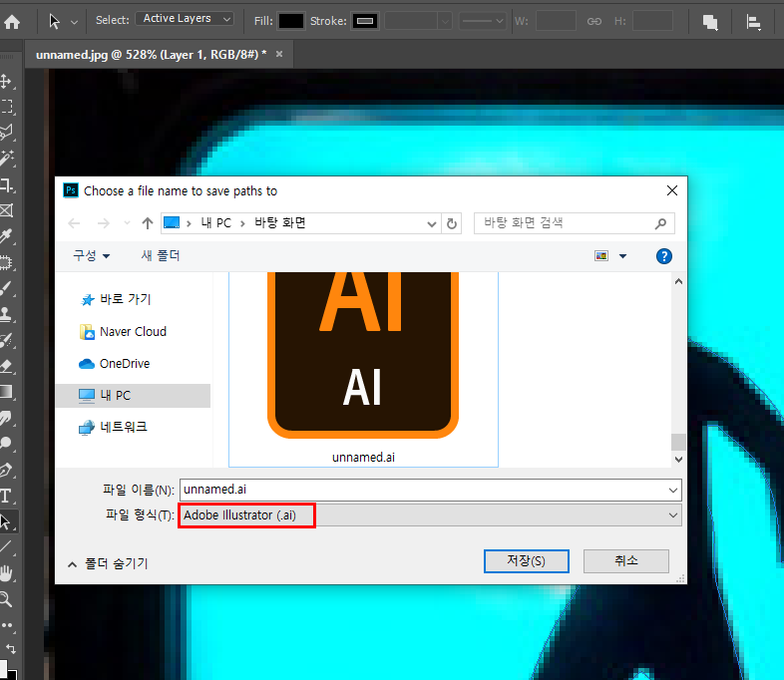Viewport: 784px width, 680px height.
Task: Go forward in save dialog navigation
Action: pos(103,223)
